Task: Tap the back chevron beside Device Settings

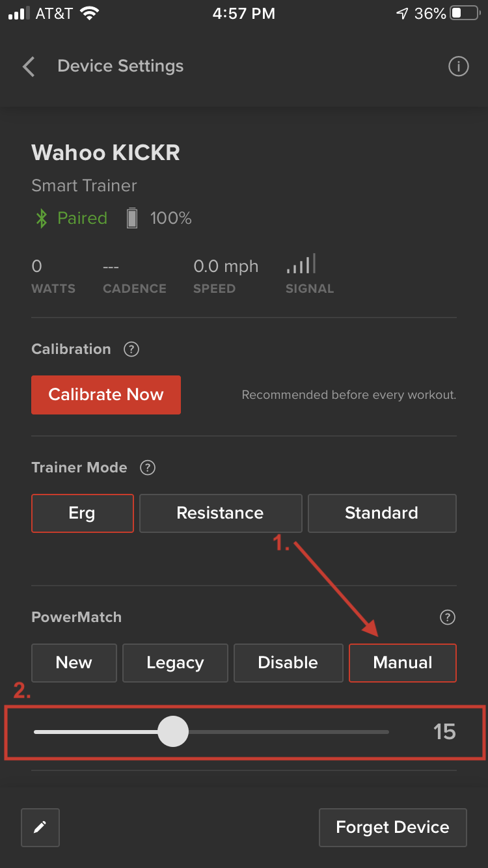Action: click(28, 66)
